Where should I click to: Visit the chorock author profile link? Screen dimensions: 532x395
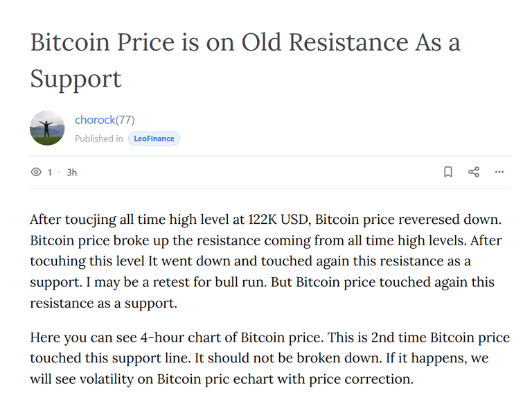click(95, 120)
